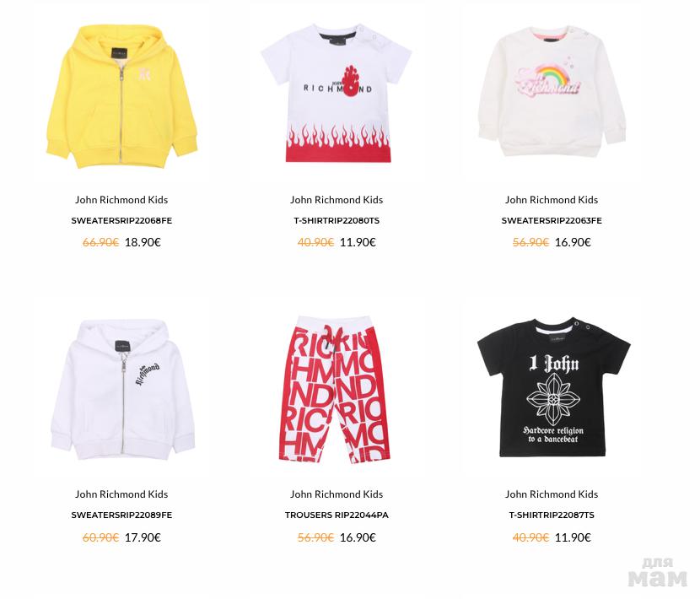Select John Richmond Kids brand above TROUSERS RIP22044PA
Screen dimensions: 700x599
coord(337,494)
